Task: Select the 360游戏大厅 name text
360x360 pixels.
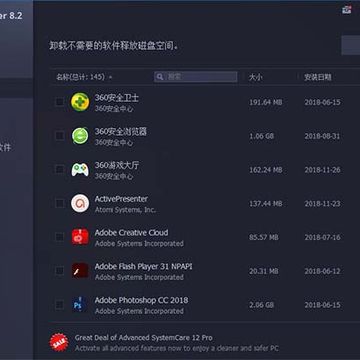Action: 117,165
